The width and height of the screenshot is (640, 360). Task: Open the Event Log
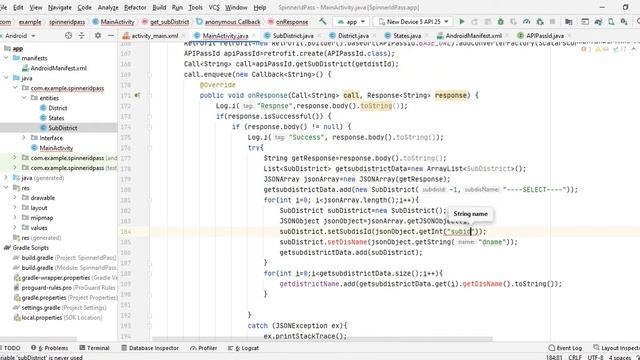pos(565,348)
